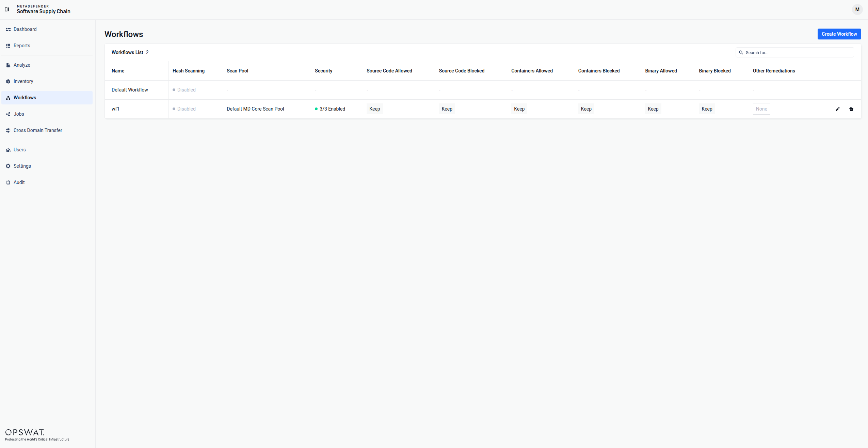This screenshot has height=448, width=868.
Task: Click the Scan Pool column header
Action: [237, 71]
